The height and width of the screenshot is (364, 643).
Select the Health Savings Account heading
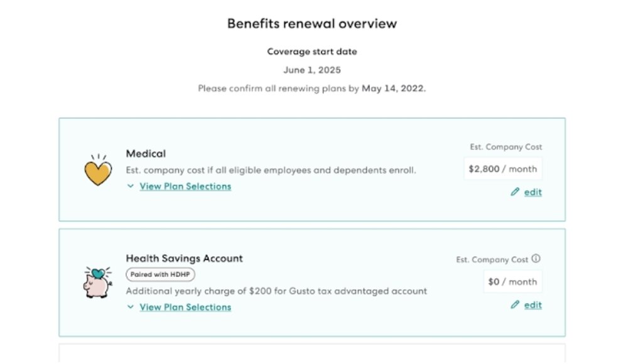184,258
